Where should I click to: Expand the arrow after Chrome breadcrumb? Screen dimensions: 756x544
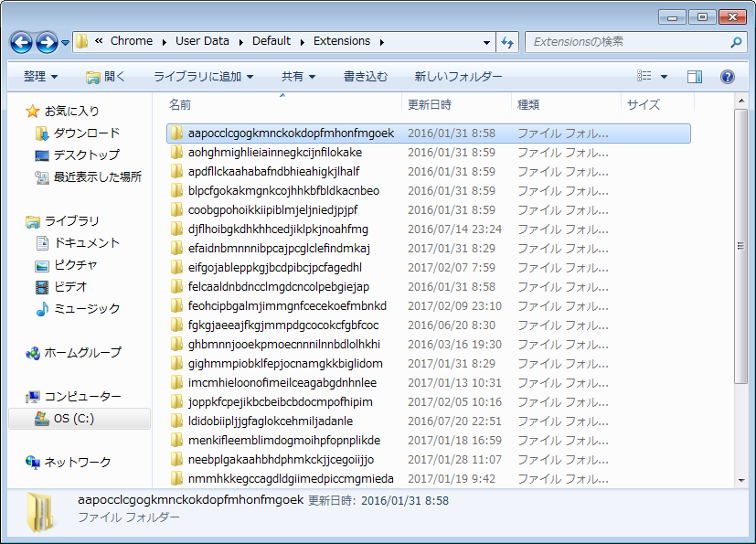coord(165,42)
